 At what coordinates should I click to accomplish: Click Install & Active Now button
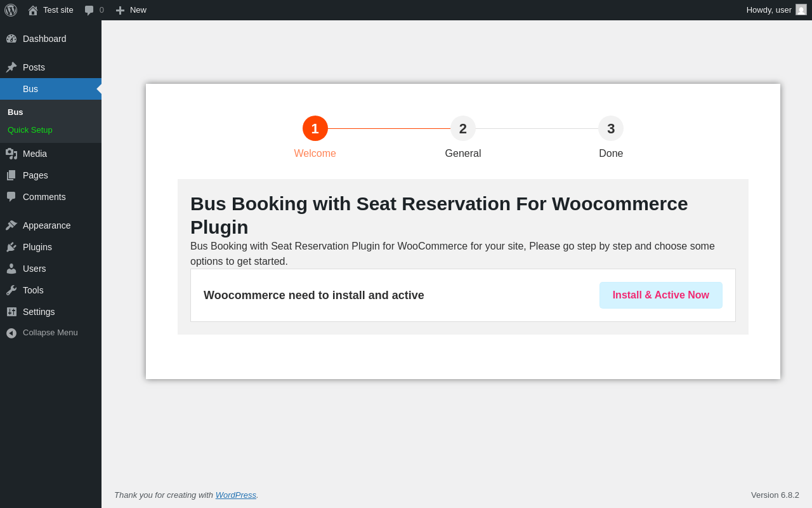661,295
